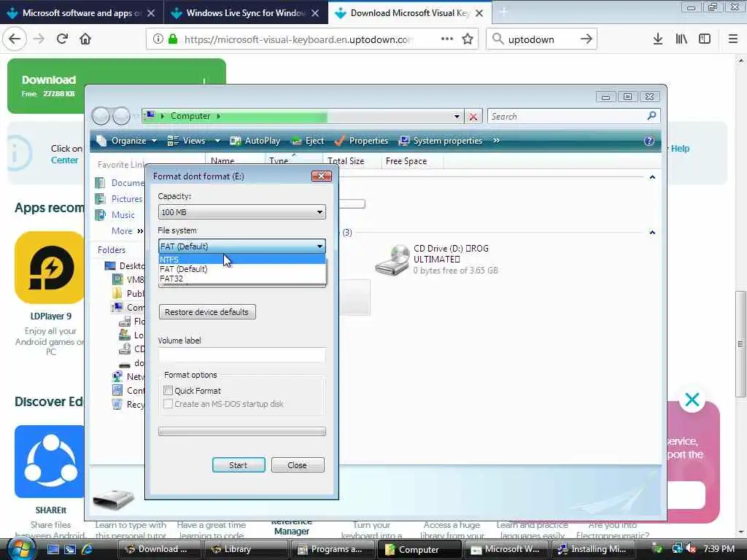Click Firefox back button
Image resolution: width=747 pixels, height=560 pixels.
(x=15, y=39)
